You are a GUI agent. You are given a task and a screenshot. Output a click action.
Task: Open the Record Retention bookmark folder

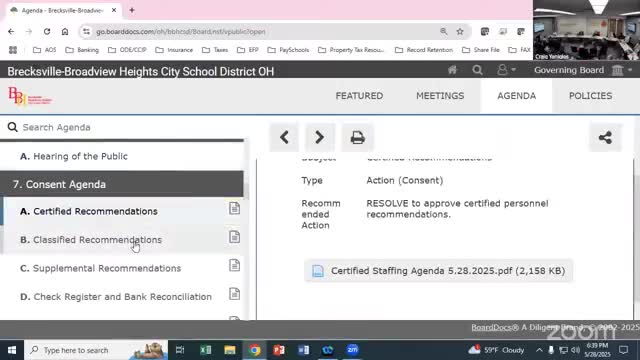(x=424, y=50)
